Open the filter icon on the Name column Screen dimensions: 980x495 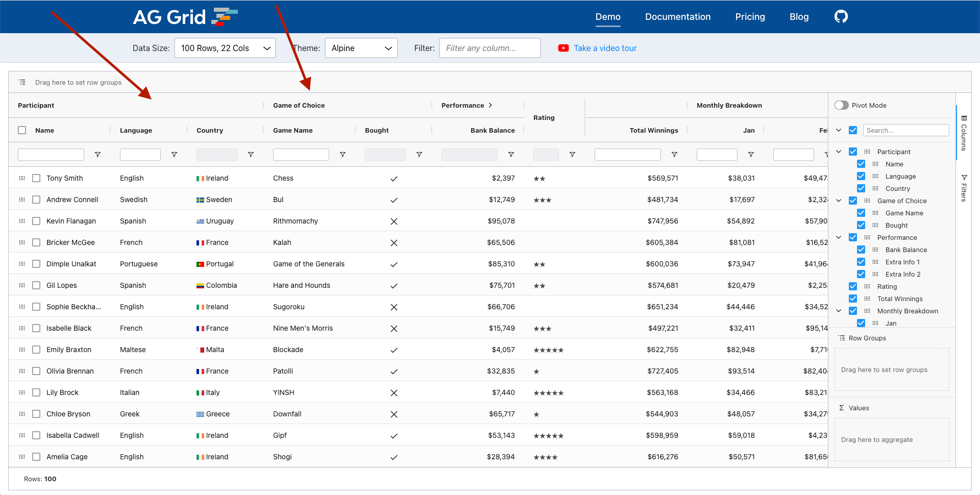tap(97, 154)
